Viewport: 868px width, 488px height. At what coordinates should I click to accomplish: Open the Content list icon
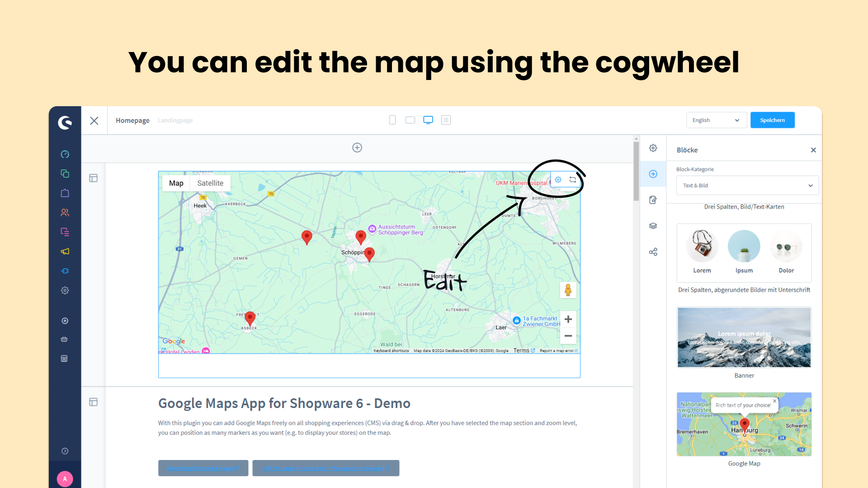point(65,232)
